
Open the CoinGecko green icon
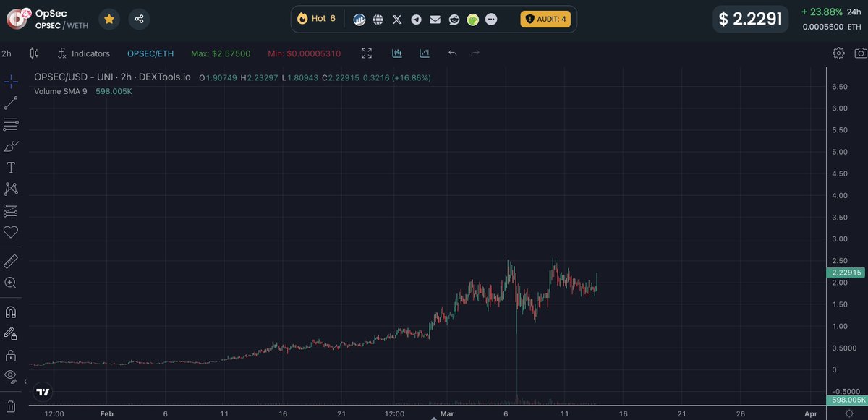tap(472, 20)
